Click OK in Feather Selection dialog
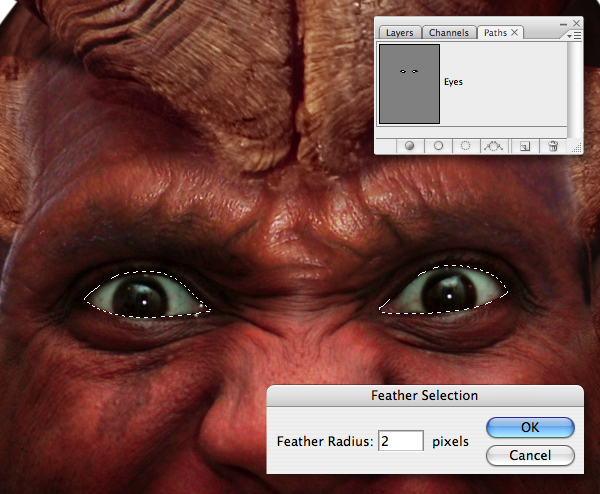 [530, 427]
